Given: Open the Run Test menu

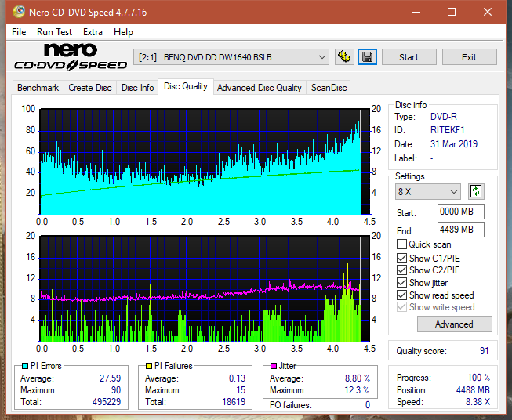Looking at the screenshot, I should click(x=54, y=32).
